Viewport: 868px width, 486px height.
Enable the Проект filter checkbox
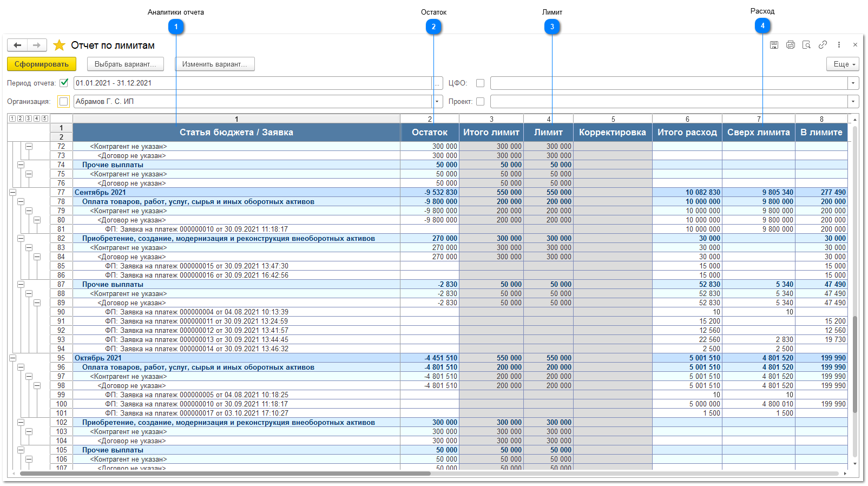480,101
